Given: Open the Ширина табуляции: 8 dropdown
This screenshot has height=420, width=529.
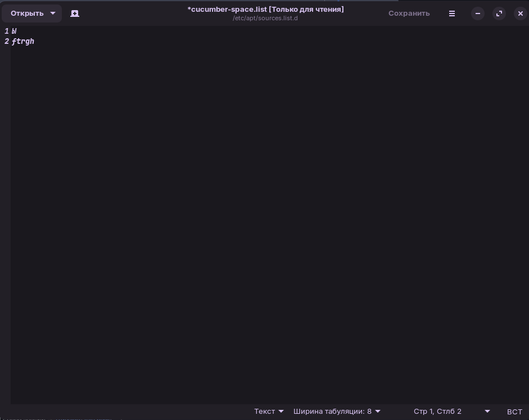Looking at the screenshot, I should click(x=337, y=411).
